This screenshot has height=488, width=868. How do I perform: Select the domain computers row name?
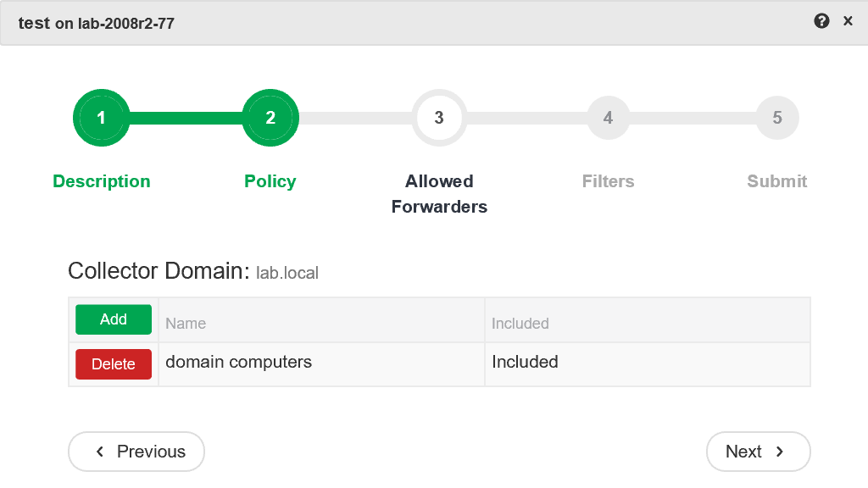[x=238, y=363]
